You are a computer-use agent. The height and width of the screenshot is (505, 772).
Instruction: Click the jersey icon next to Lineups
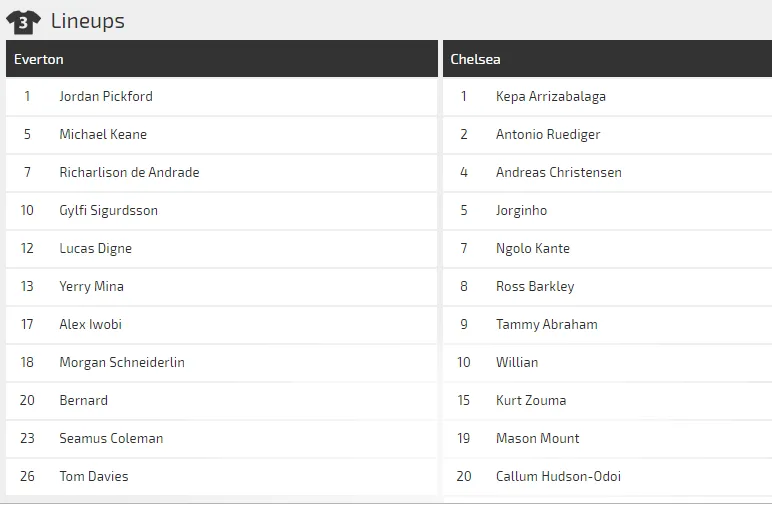click(x=23, y=21)
